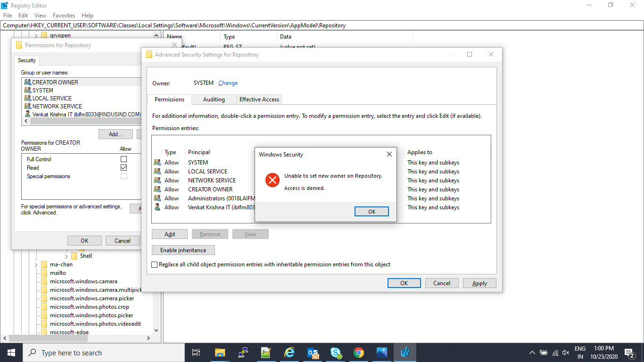This screenshot has width=644, height=362.
Task: Launch Internet Explorer from the taskbar
Action: click(289, 353)
